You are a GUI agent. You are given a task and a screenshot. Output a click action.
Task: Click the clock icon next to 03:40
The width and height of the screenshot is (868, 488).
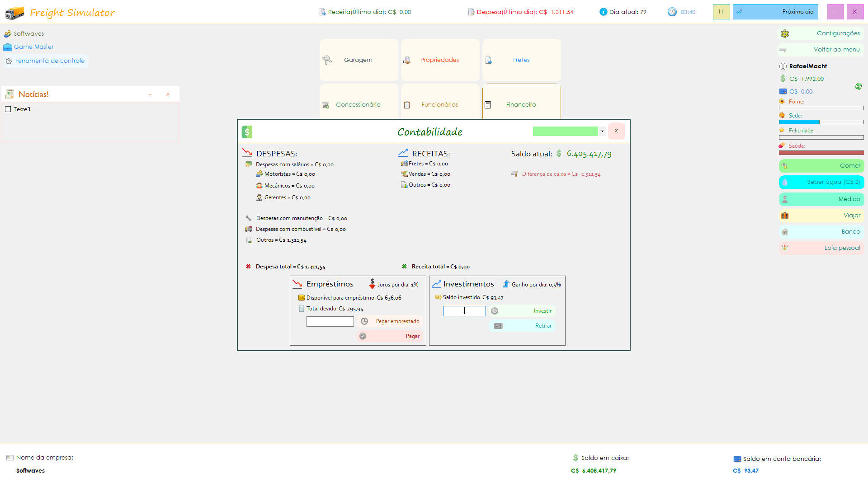pyautogui.click(x=672, y=12)
